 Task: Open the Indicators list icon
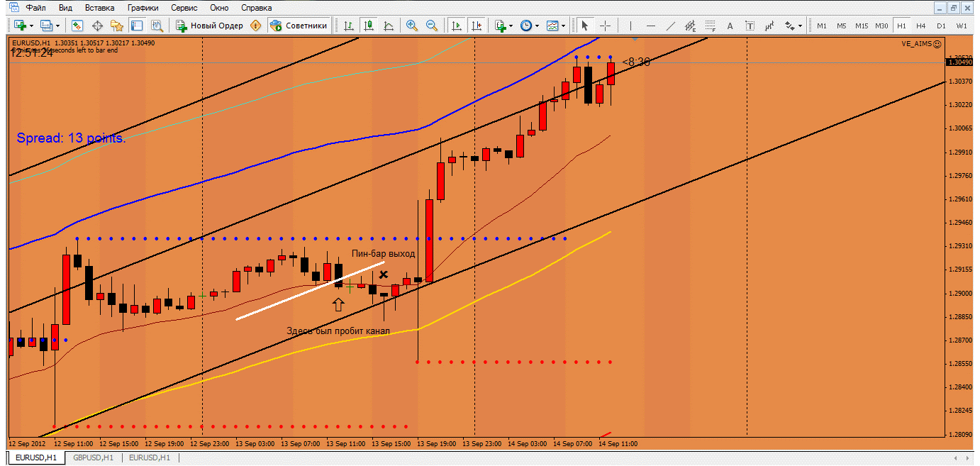click(501, 26)
